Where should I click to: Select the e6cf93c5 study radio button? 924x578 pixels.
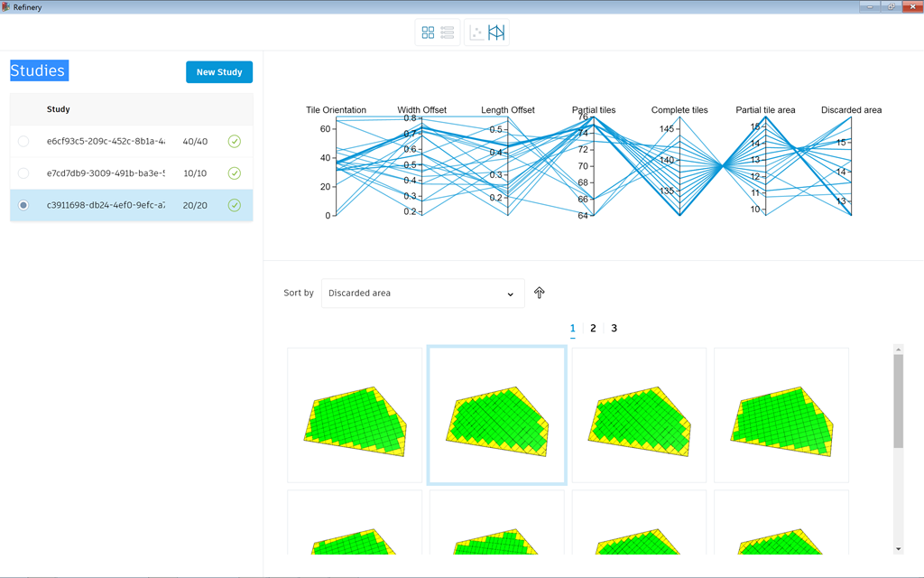pos(23,141)
